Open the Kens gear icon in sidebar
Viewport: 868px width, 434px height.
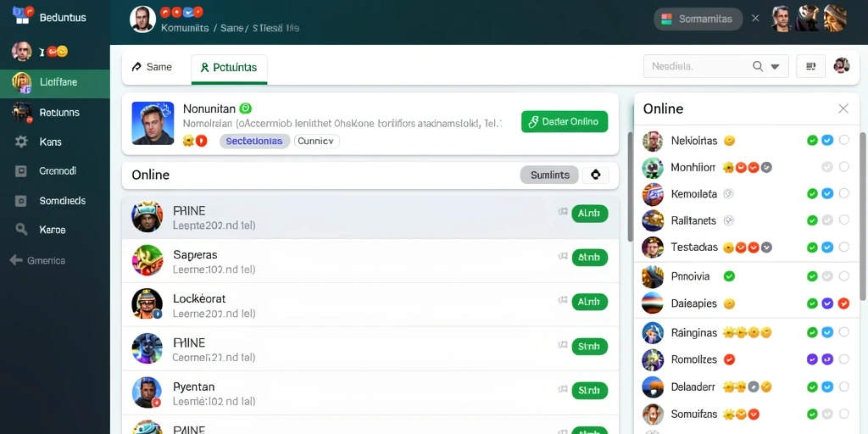21,142
